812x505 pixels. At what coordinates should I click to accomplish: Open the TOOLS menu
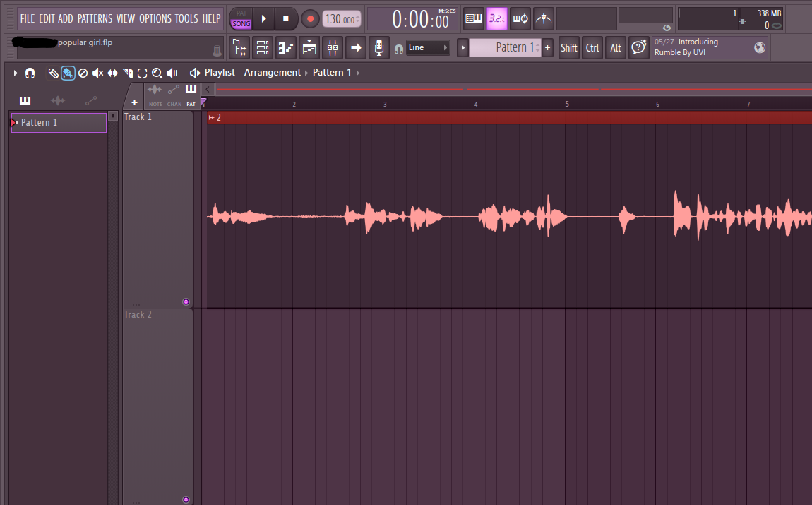coord(186,18)
